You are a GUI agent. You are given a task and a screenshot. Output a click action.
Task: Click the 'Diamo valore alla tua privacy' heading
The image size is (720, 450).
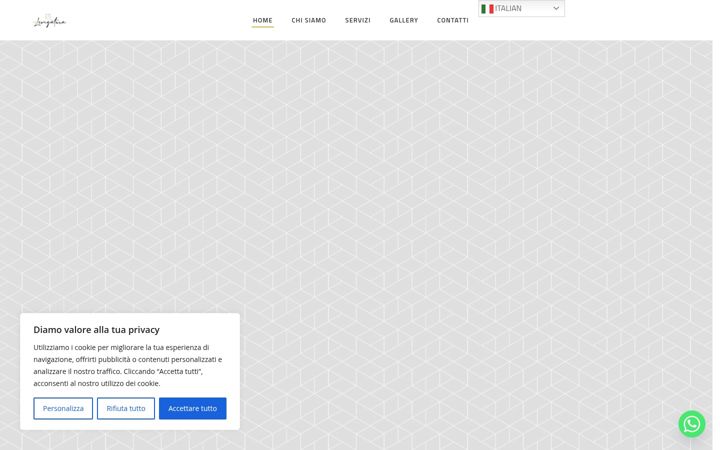tap(96, 329)
